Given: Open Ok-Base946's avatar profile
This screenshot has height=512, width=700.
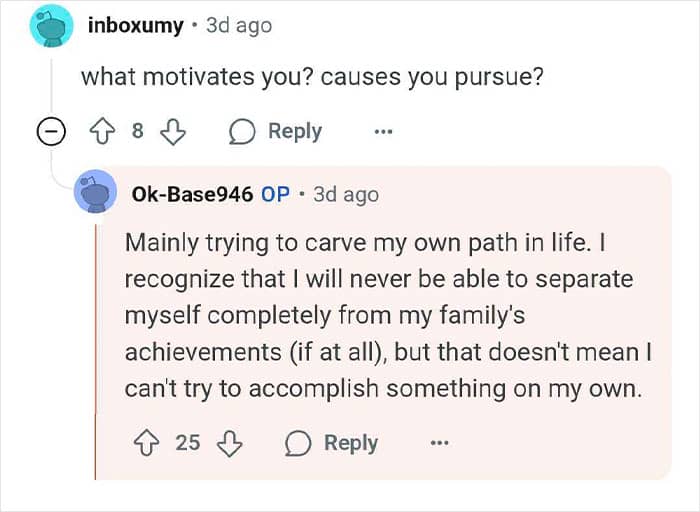Looking at the screenshot, I should pyautogui.click(x=95, y=192).
